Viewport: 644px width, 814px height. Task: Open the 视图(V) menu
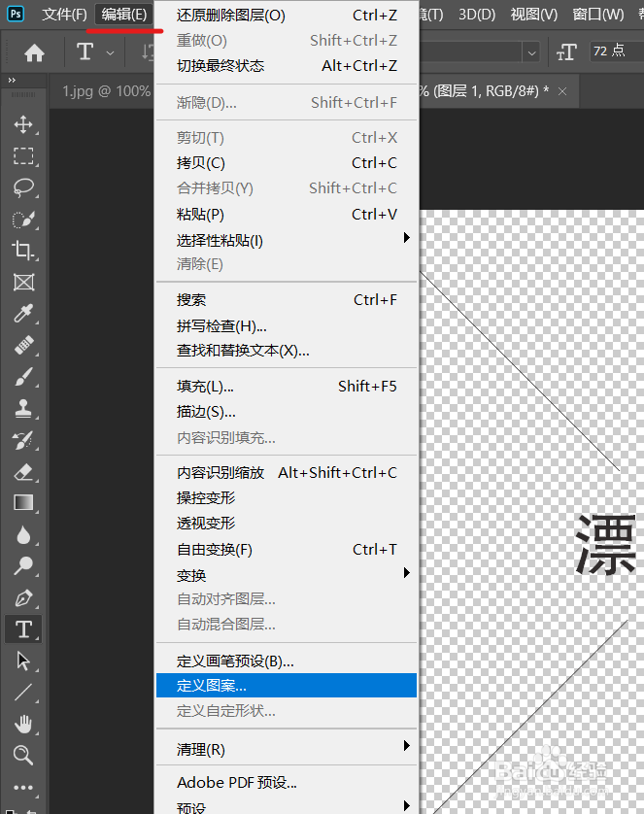pos(534,14)
